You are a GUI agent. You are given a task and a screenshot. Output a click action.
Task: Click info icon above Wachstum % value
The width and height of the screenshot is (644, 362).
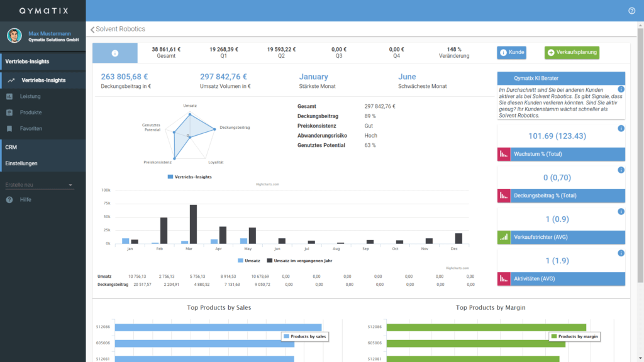[x=621, y=128]
